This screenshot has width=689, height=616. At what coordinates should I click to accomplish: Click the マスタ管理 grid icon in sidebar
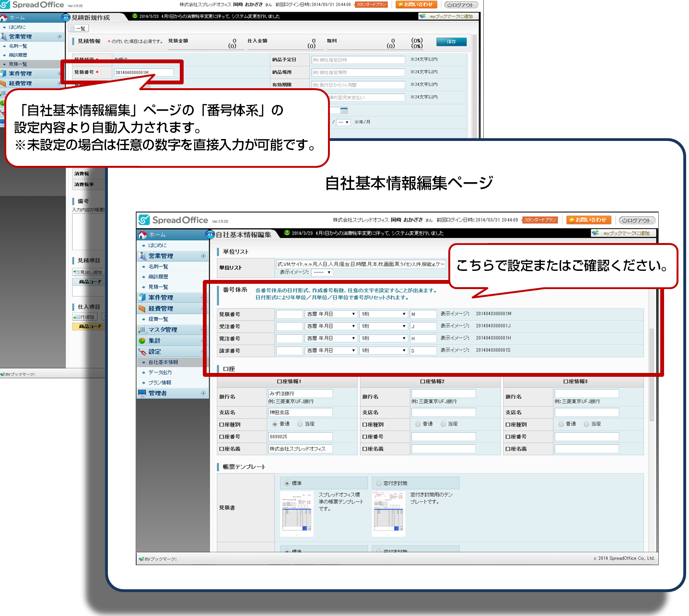click(x=142, y=329)
